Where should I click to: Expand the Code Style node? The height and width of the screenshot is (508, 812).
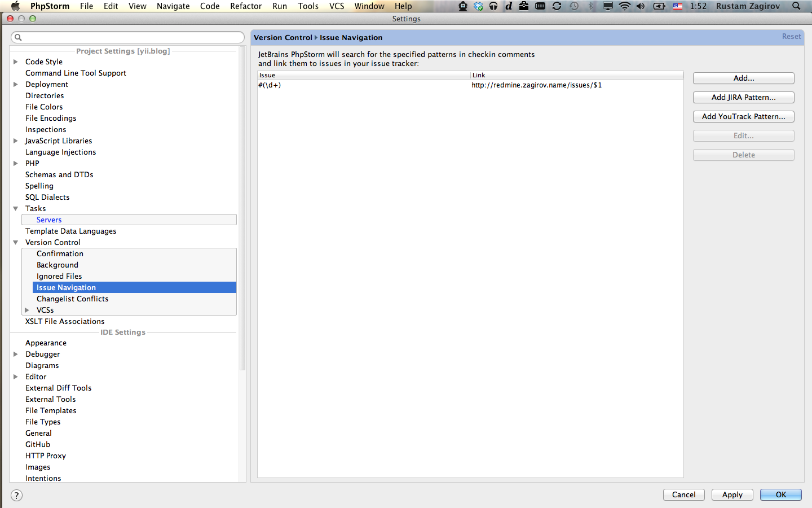click(16, 62)
